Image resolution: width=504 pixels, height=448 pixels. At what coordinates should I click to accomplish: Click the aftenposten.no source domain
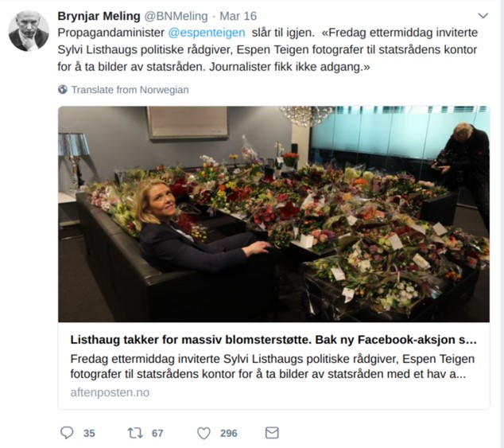point(110,392)
